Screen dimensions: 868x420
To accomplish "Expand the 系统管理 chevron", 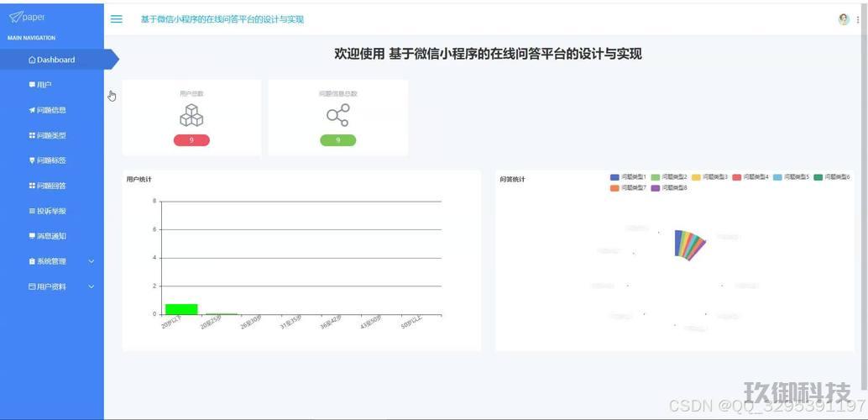I will point(92,261).
